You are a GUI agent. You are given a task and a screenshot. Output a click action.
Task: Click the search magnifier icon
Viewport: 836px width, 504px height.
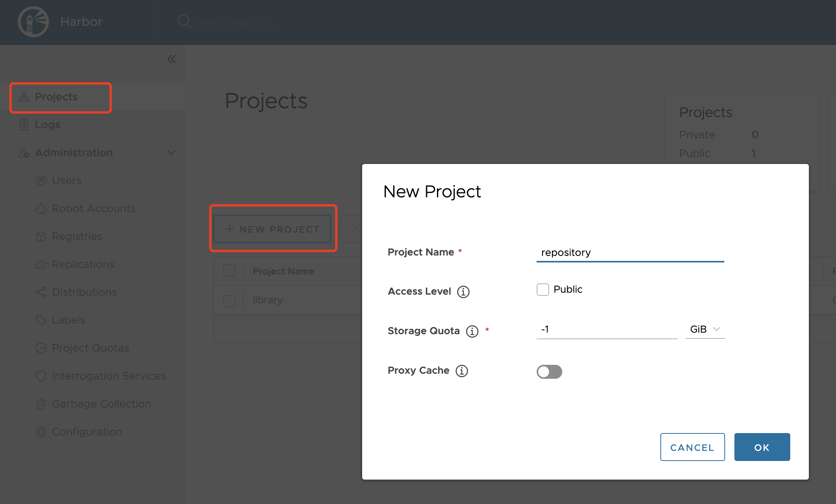(183, 21)
